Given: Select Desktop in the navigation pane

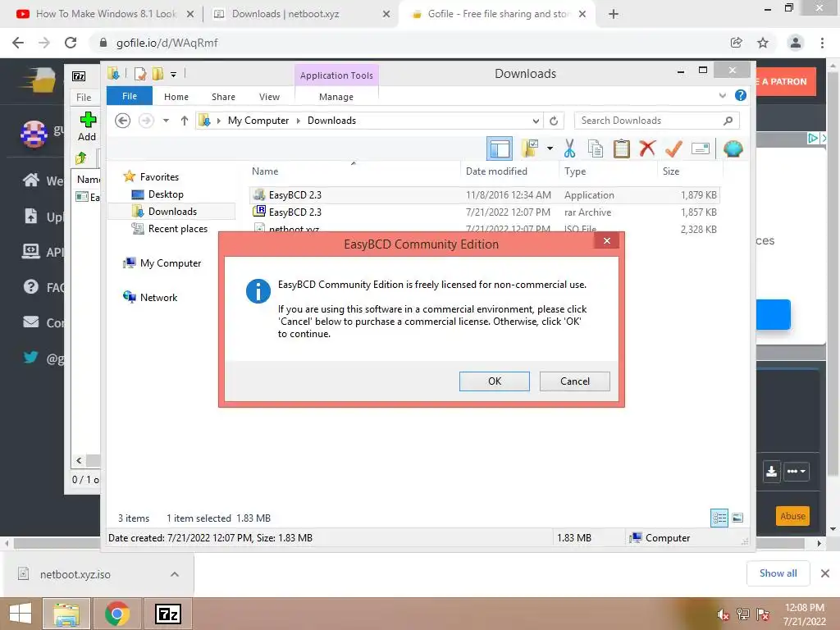Looking at the screenshot, I should click(x=166, y=194).
